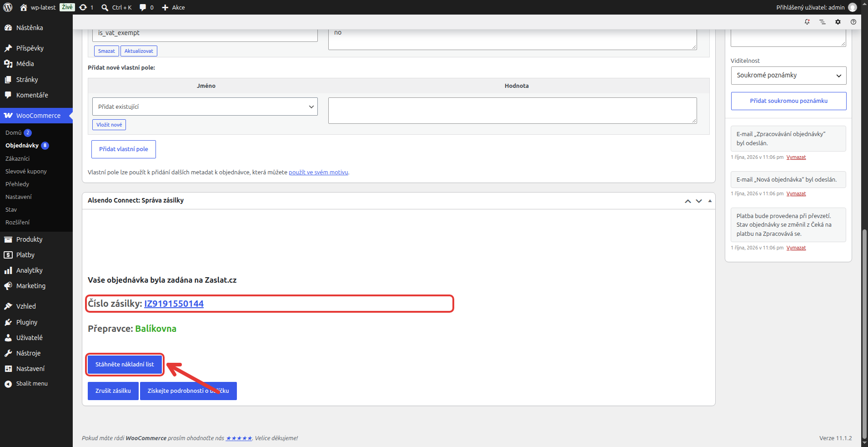Click the Zrušit zásilku button

(113, 391)
